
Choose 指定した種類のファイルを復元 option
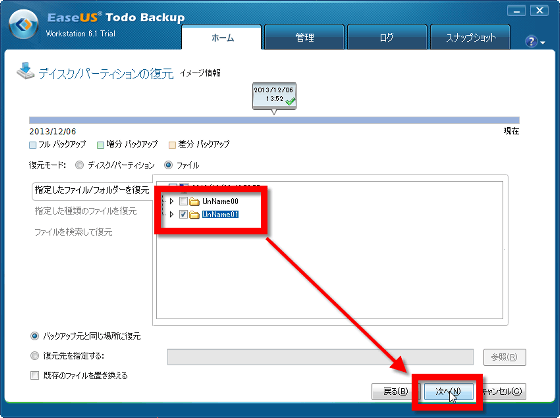(x=86, y=211)
